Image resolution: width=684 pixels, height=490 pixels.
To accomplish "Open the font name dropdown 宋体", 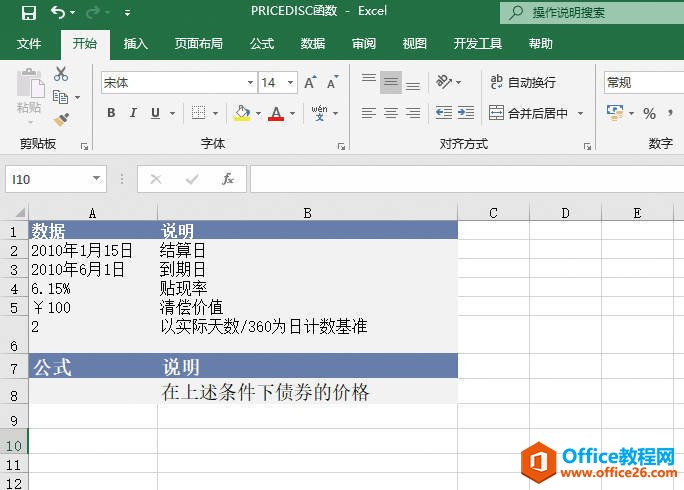I will point(250,82).
